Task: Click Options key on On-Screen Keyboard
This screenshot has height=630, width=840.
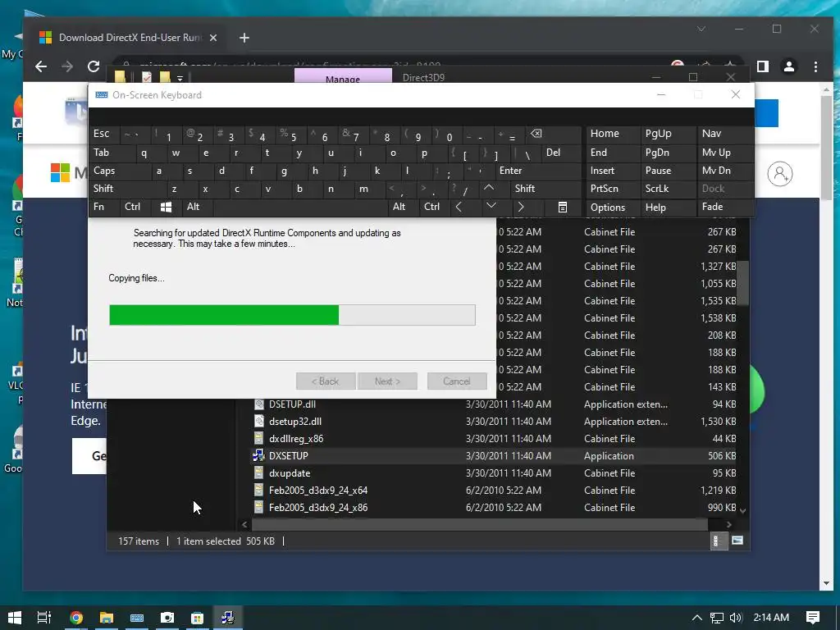Action: (x=612, y=207)
